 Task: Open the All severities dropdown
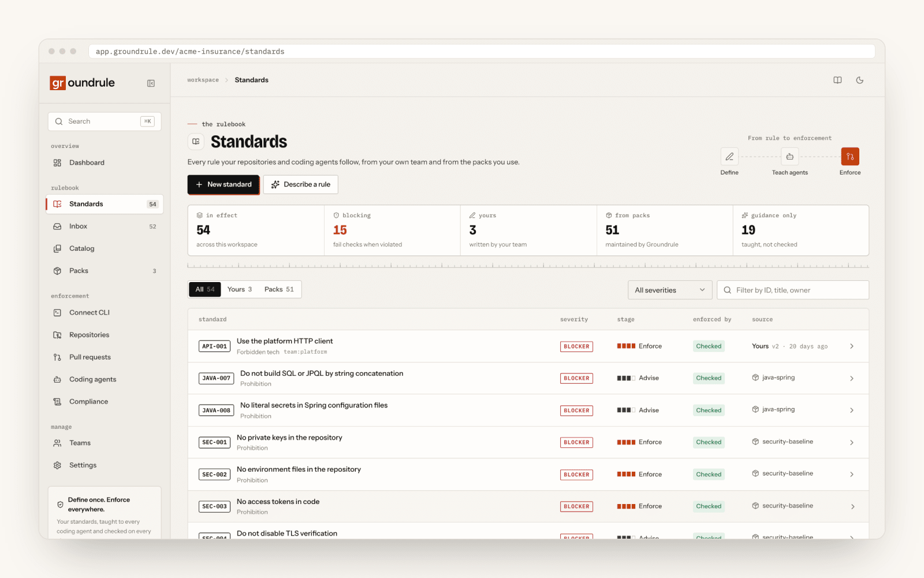[x=670, y=290]
